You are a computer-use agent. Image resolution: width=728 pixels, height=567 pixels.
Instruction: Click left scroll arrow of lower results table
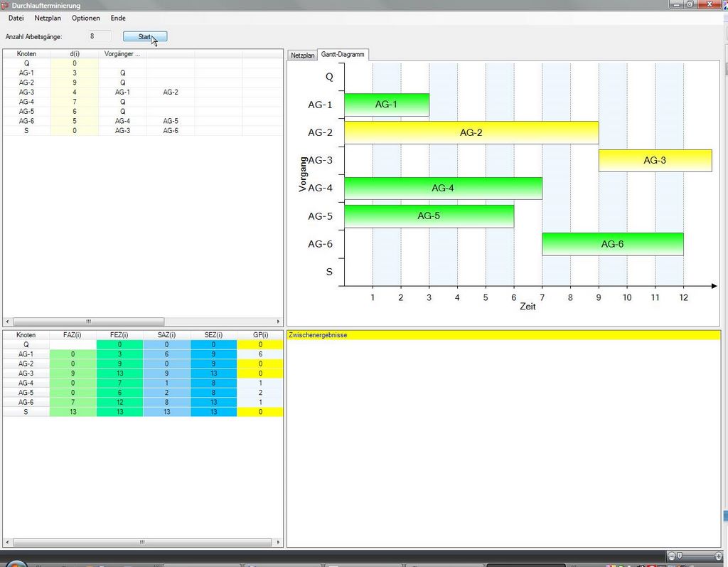click(x=6, y=542)
